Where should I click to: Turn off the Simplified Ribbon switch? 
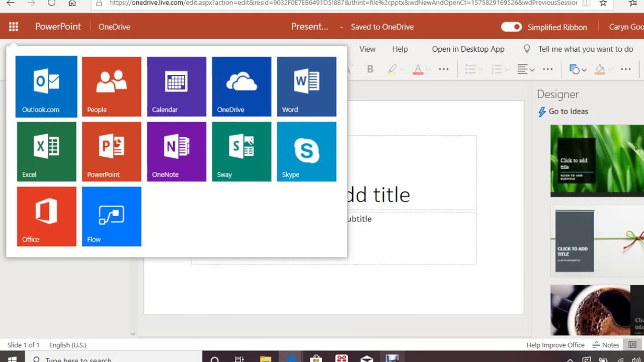pos(511,27)
